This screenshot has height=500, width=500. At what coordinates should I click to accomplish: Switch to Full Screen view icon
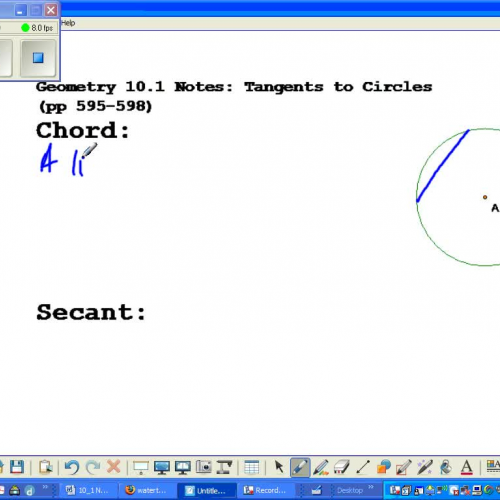(x=162, y=467)
